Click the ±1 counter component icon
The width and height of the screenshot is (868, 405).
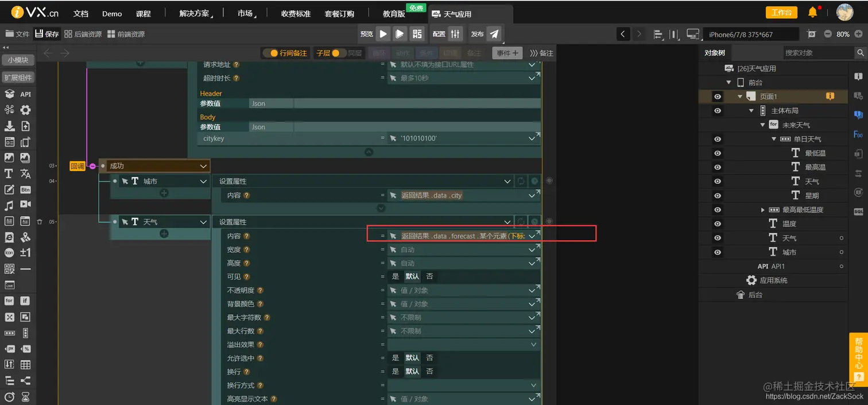25,253
